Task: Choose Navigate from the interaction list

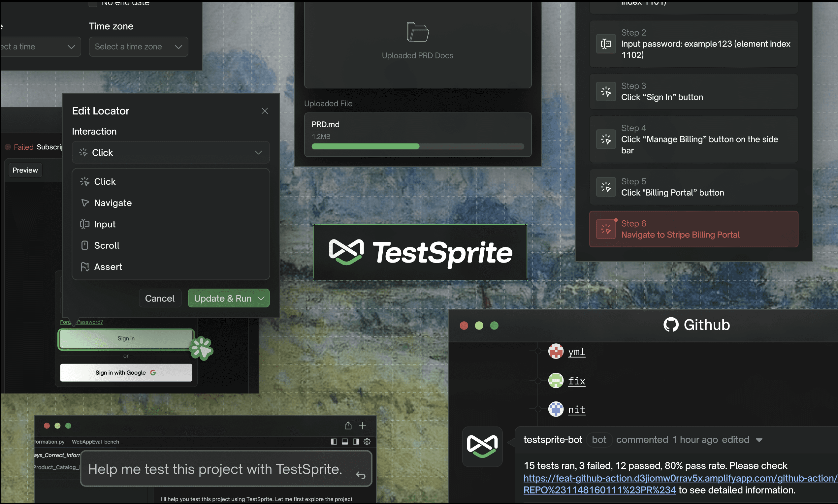Action: [113, 203]
